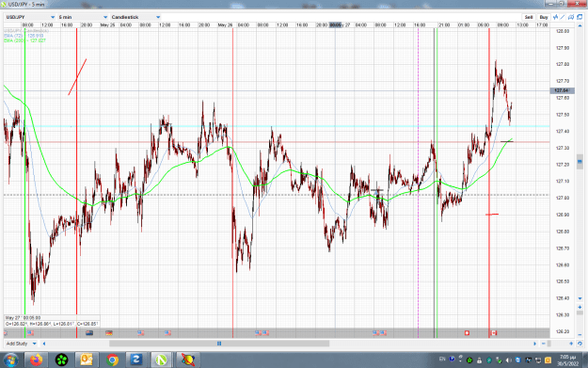Open the Windows Start menu
Image resolution: width=588 pixels, height=368 pixels.
(10, 360)
